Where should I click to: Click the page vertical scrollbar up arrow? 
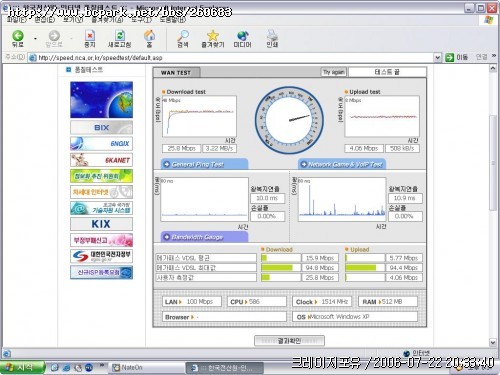[493, 68]
